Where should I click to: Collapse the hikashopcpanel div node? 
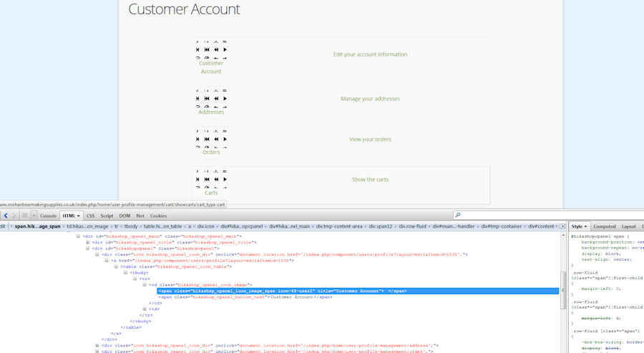click(x=87, y=248)
